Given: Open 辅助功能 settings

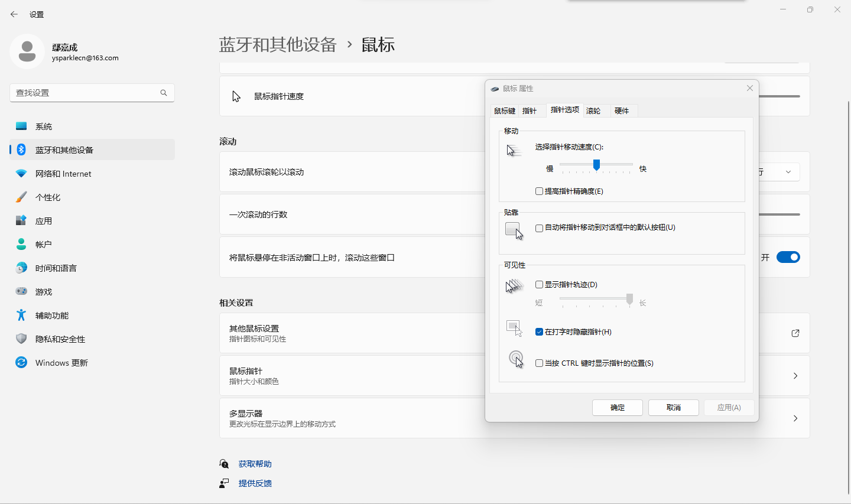Looking at the screenshot, I should (92, 316).
